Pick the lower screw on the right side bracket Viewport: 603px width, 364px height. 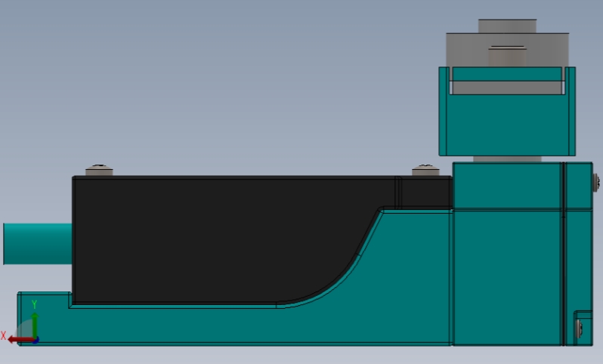[579, 329]
